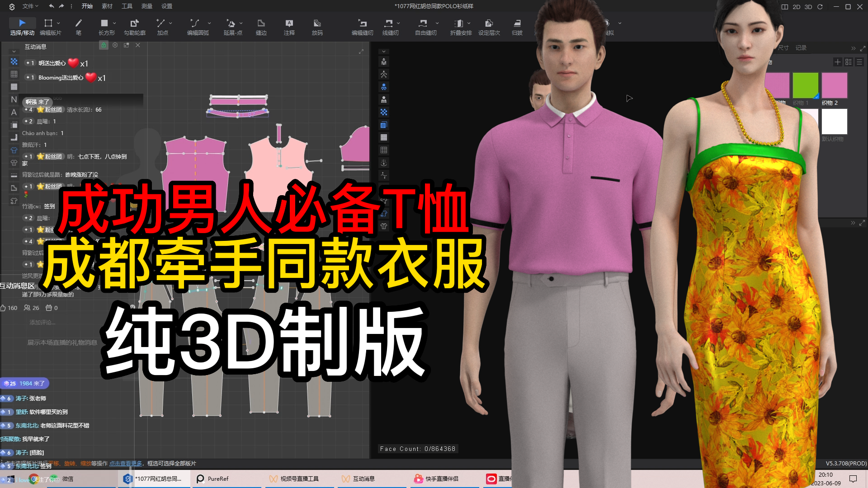Select the 注释 annotation tool
The image size is (868, 488).
tap(289, 27)
